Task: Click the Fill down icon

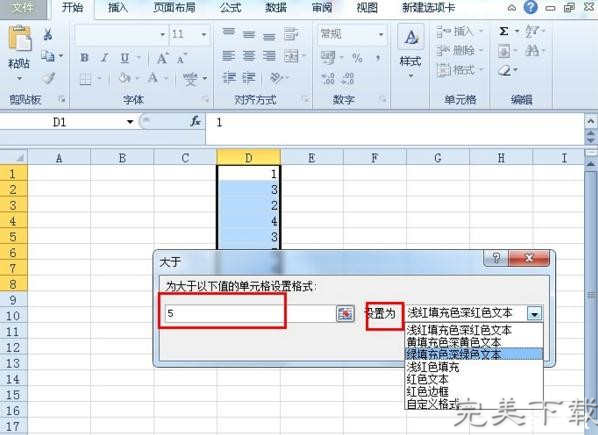Action: (x=504, y=51)
